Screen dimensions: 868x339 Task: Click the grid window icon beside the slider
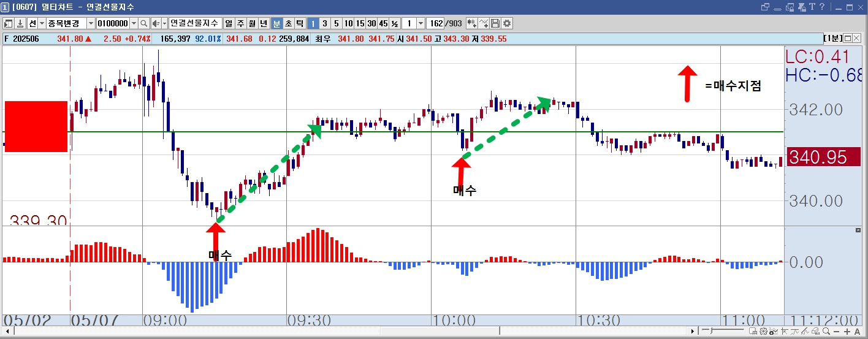753,331
